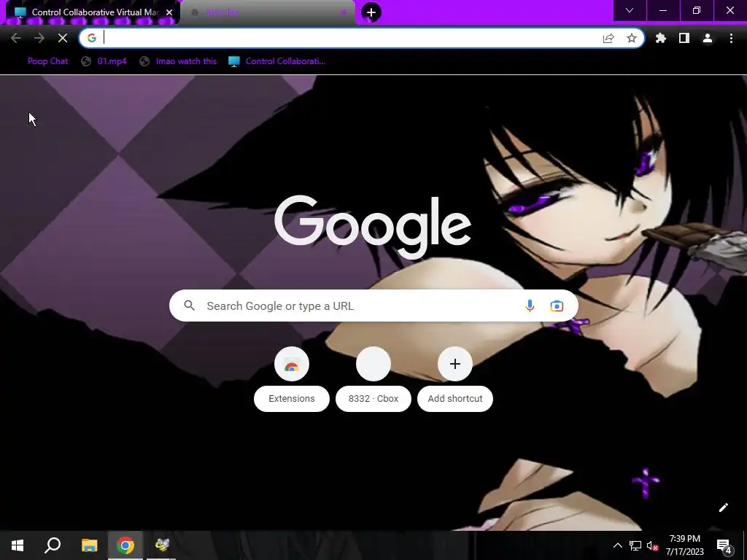Open network status in system tray
Image resolution: width=747 pixels, height=560 pixels.
(x=635, y=545)
